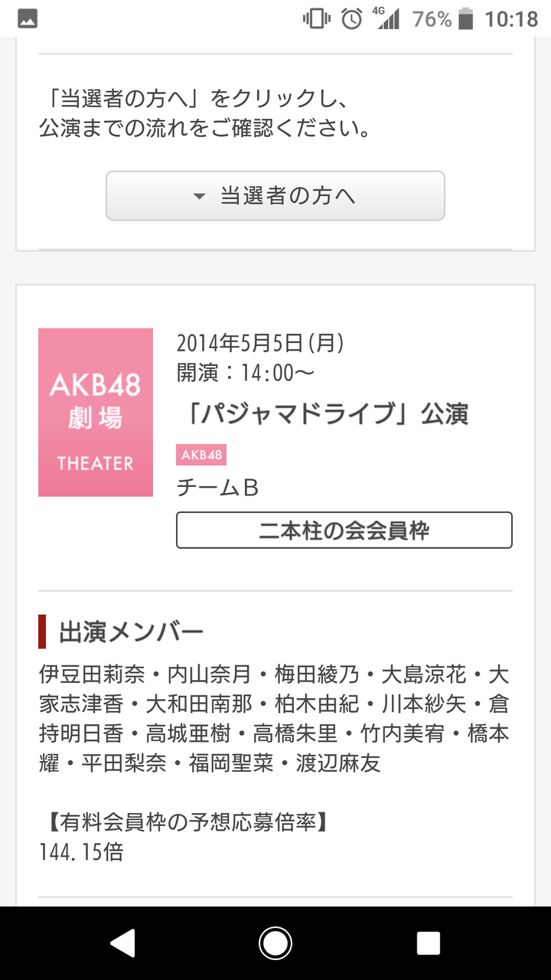Screen dimensions: 551x980
Task: Tap the 二本柱の会会員枠 button
Action: [344, 530]
